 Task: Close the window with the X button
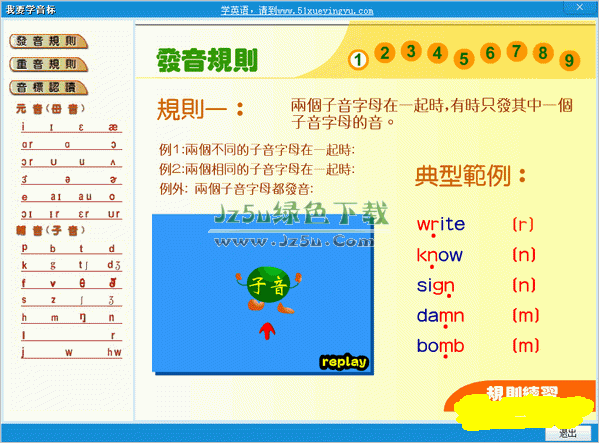[x=580, y=7]
